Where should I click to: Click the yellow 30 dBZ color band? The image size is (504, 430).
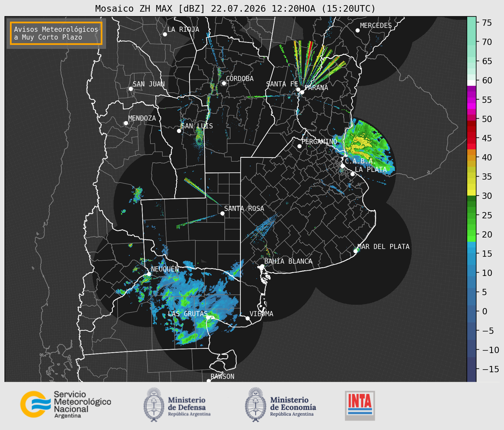click(x=471, y=193)
